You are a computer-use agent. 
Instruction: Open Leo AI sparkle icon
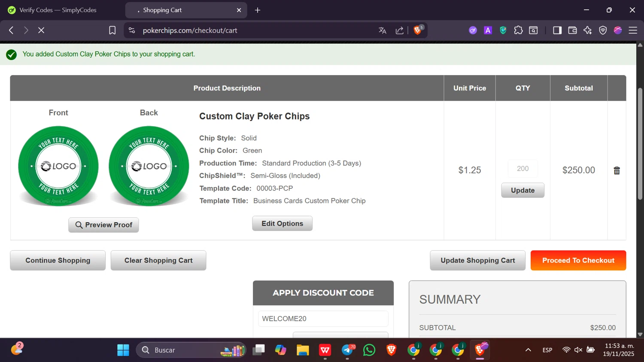tap(587, 30)
